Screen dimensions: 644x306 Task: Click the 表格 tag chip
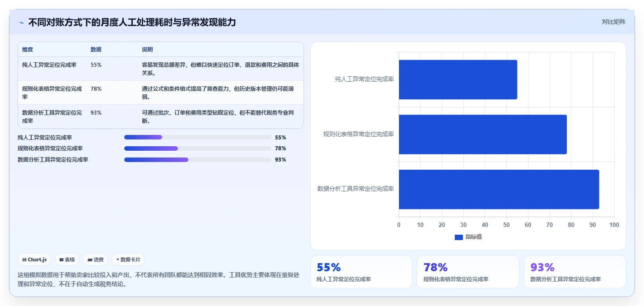click(67, 260)
